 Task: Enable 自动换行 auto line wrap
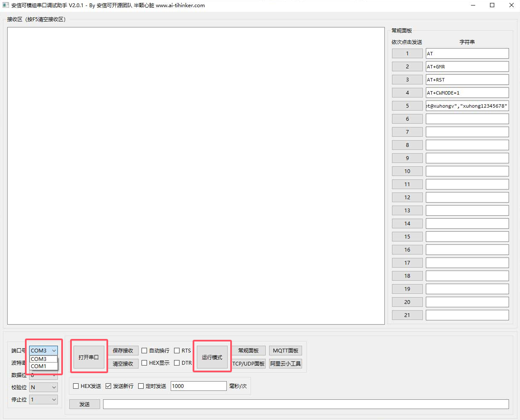pos(144,350)
